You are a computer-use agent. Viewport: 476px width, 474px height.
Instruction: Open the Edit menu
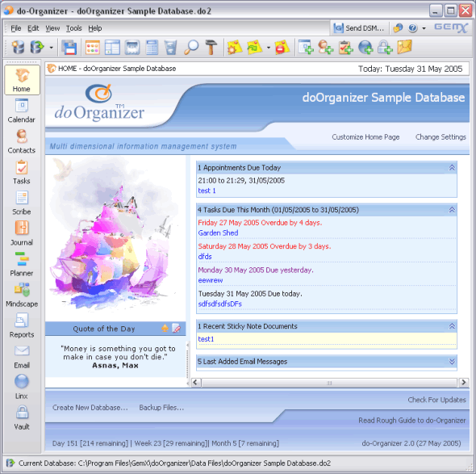(33, 28)
